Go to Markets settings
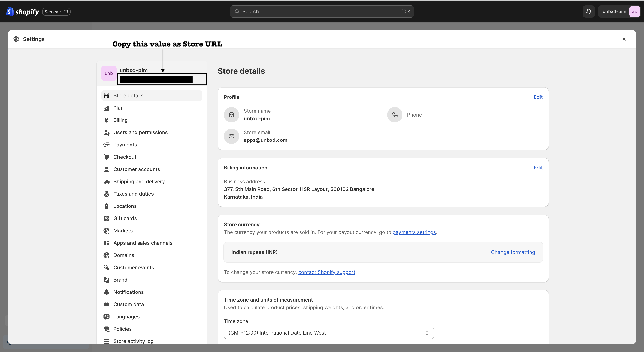Screen dimensions: 644x352 point(152,231)
